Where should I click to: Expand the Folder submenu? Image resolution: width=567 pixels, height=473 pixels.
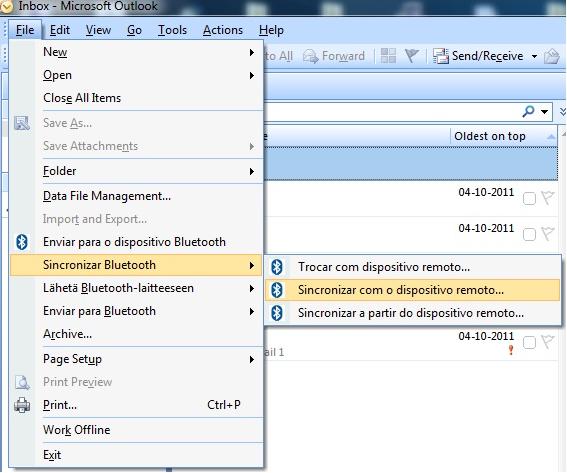(252, 171)
